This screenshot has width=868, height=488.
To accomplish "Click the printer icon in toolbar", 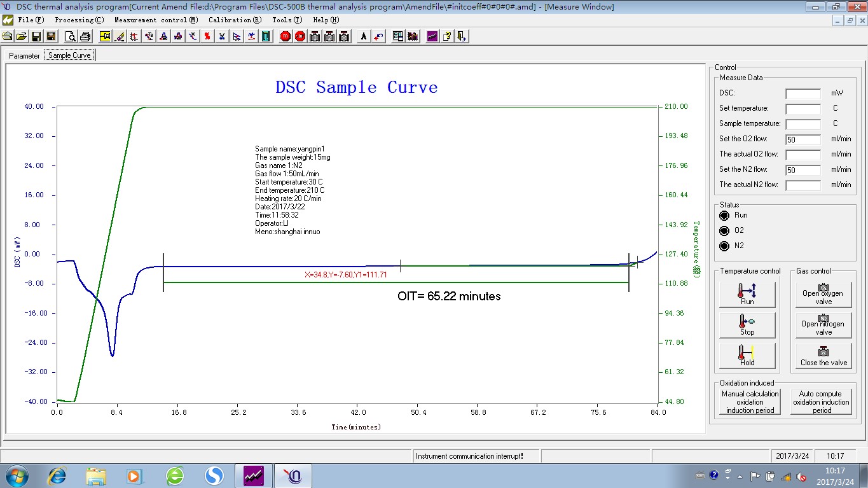I will pyautogui.click(x=85, y=36).
